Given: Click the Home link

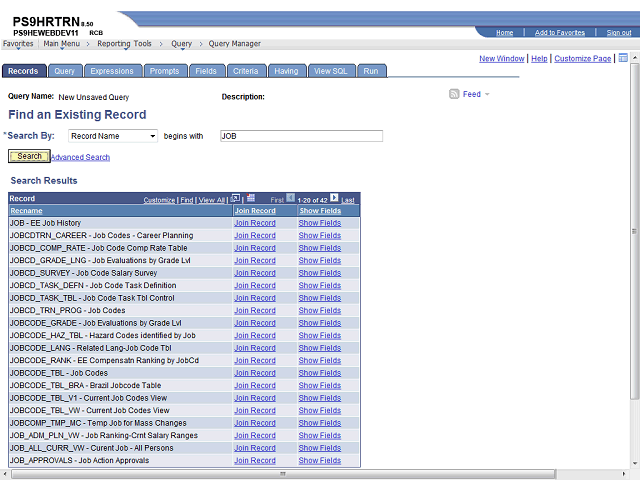Looking at the screenshot, I should coord(504,33).
